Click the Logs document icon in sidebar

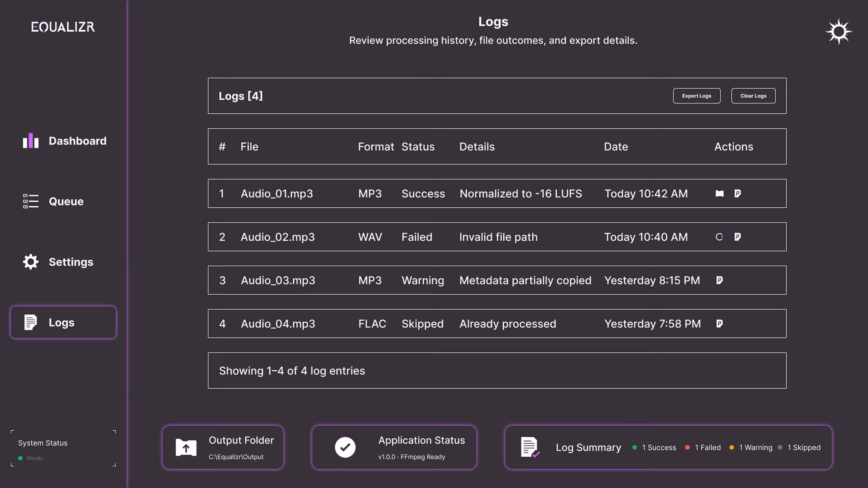tap(30, 322)
